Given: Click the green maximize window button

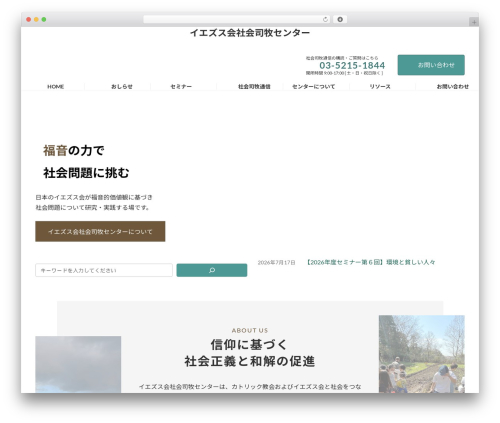Looking at the screenshot, I should click(x=44, y=20).
